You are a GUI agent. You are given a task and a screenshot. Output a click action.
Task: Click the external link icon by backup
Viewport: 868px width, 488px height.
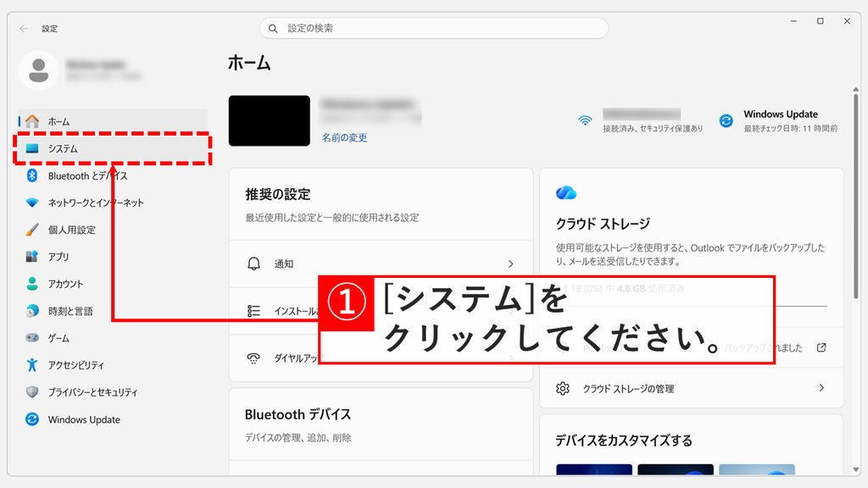[821, 347]
